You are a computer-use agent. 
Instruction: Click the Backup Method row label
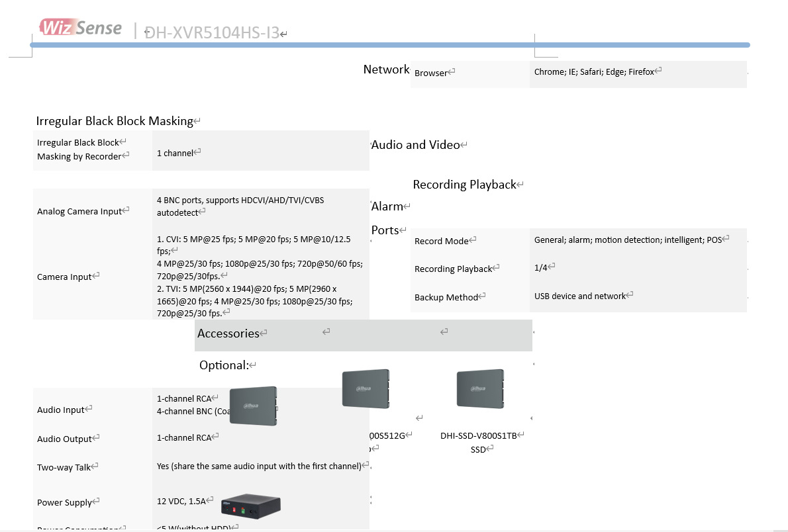pos(446,297)
